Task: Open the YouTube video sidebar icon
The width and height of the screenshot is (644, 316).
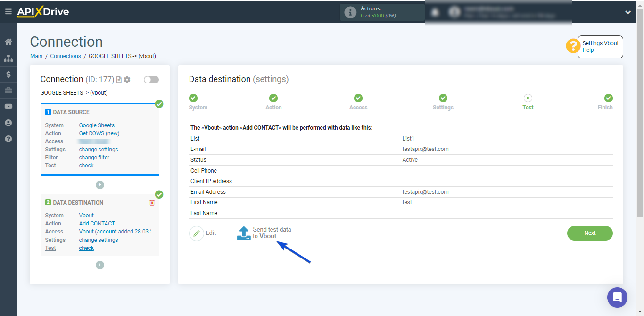Action: (8, 107)
